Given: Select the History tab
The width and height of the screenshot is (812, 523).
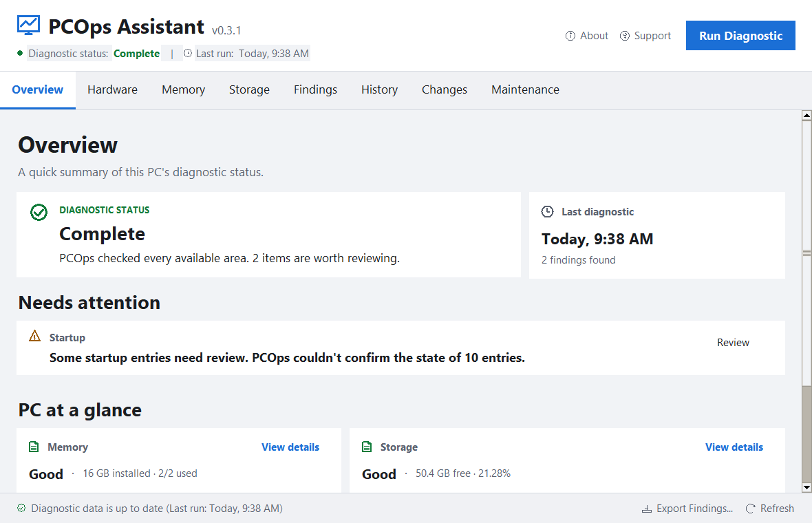Looking at the screenshot, I should 380,89.
